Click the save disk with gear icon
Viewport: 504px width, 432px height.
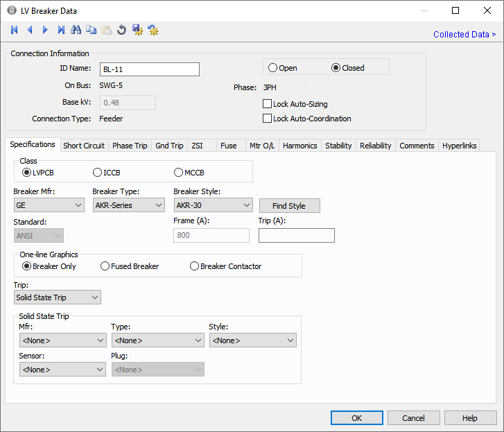coord(137,30)
